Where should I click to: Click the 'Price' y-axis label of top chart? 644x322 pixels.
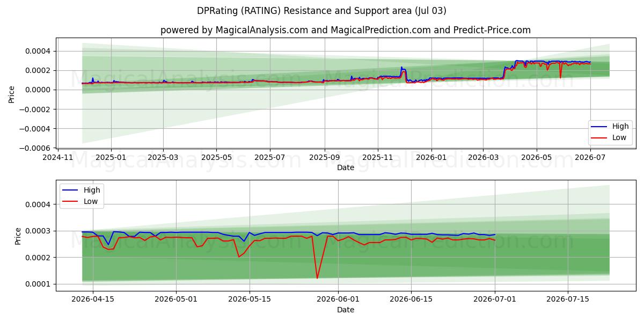click(x=12, y=94)
